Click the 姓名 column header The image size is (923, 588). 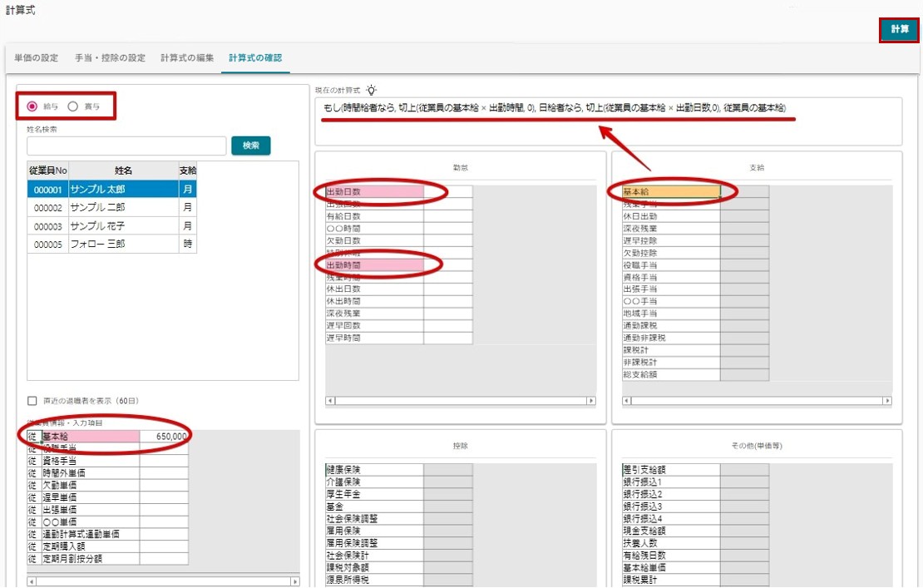tap(124, 170)
